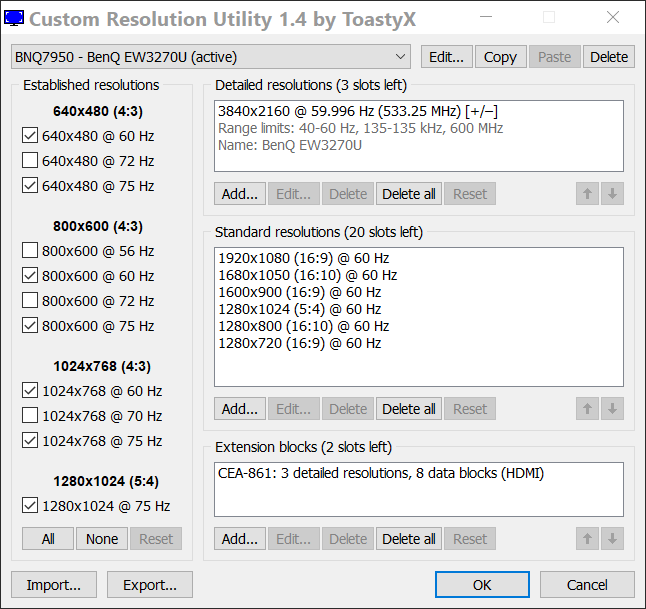
Task: Click Edit... in Detailed resolutions section
Action: [x=293, y=194]
